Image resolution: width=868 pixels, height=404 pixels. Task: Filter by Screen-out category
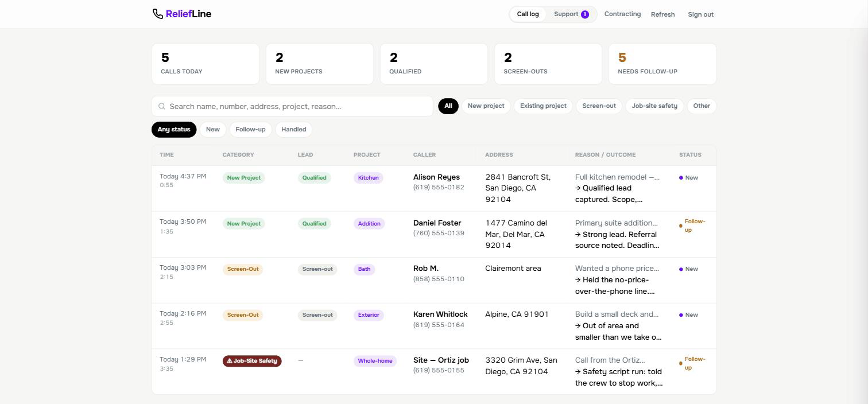(599, 106)
